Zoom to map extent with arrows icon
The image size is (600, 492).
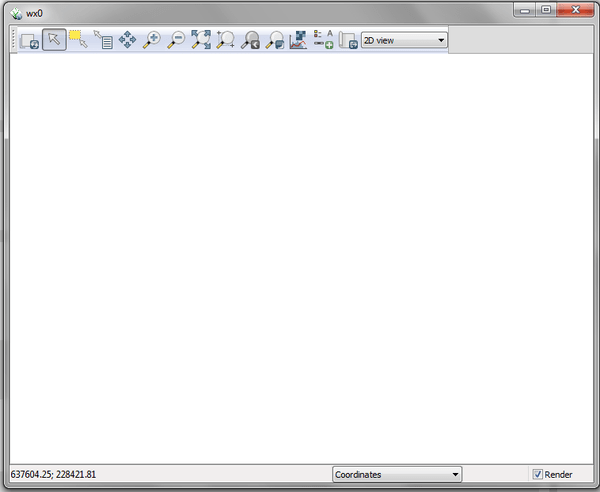tap(201, 40)
